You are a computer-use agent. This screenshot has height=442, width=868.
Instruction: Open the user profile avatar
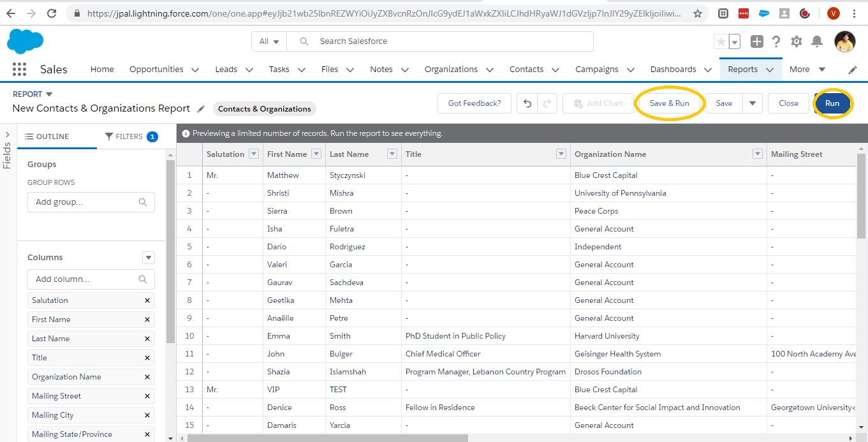tap(845, 41)
